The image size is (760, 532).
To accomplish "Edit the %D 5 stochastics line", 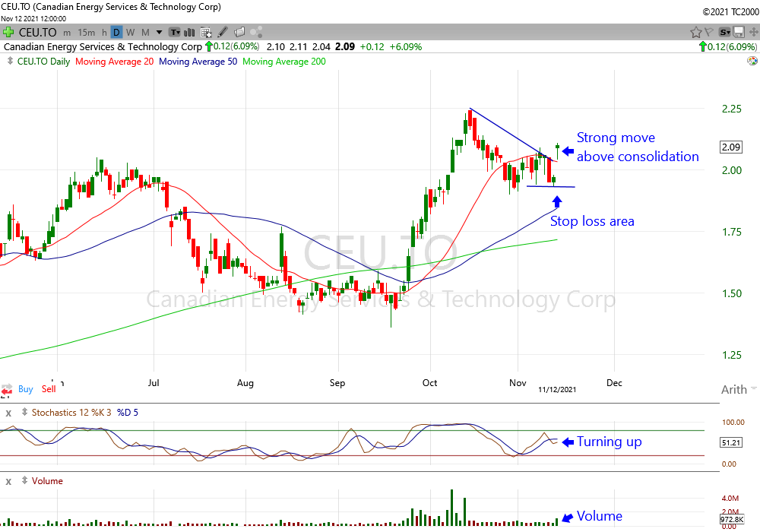I will click(x=128, y=413).
